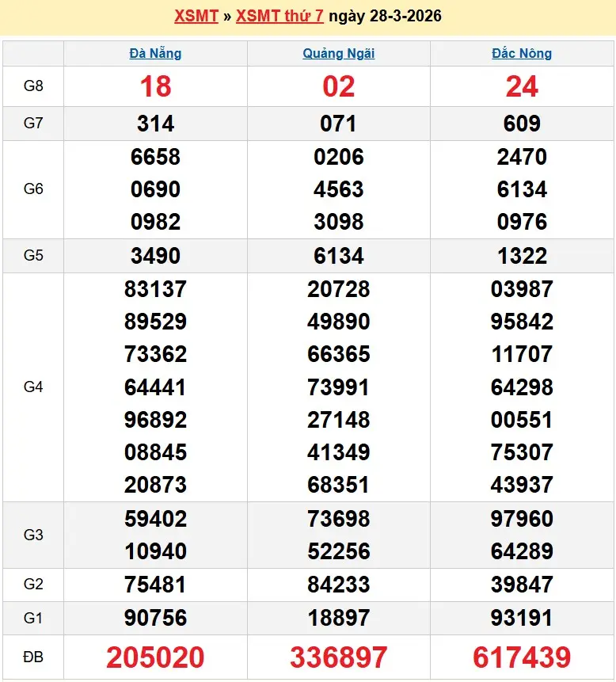Select Đắc Nông special prize 617439
616x682 pixels.
point(522,657)
